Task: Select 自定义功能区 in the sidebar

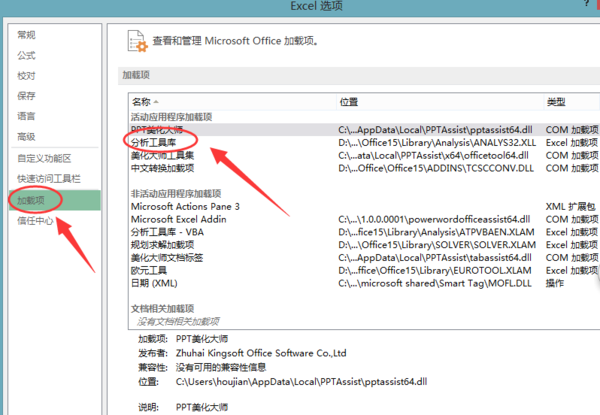Action: [x=44, y=158]
